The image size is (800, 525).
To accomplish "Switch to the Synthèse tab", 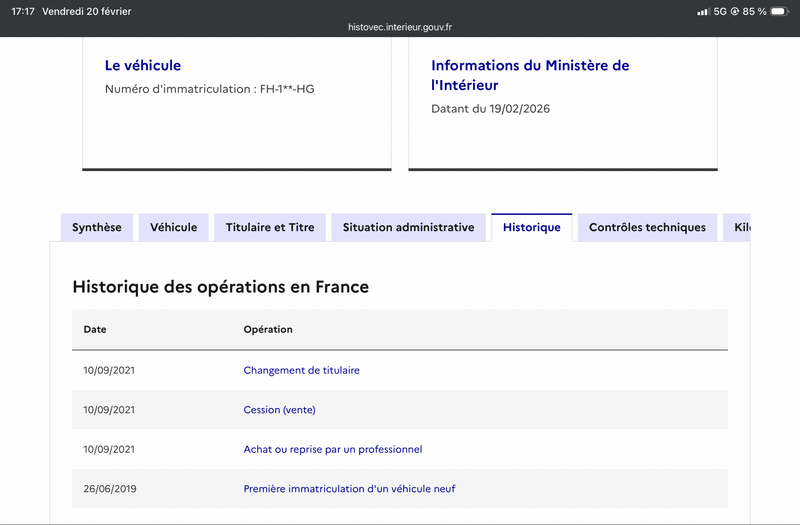I will 97,227.
